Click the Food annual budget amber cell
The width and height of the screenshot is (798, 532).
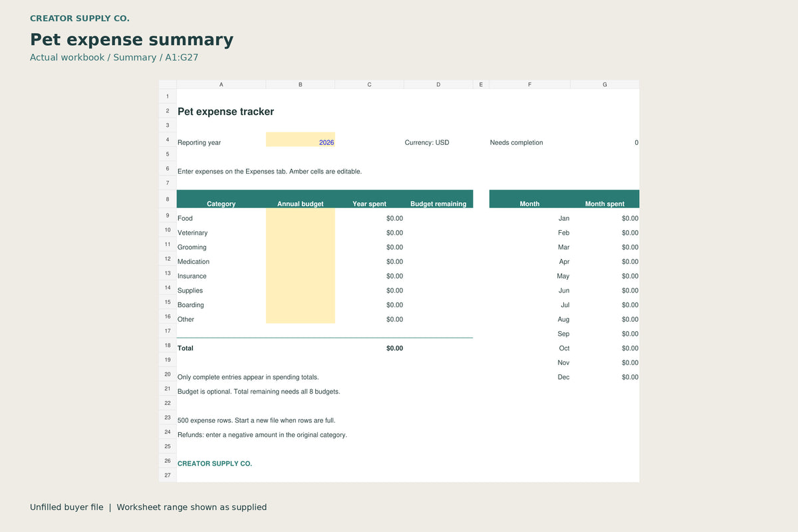pyautogui.click(x=301, y=215)
